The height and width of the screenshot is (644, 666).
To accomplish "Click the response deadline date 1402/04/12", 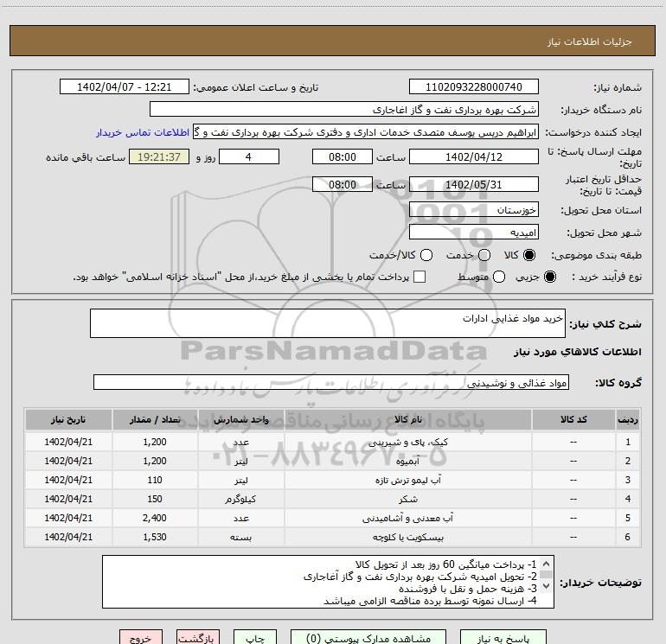I will 474,156.
